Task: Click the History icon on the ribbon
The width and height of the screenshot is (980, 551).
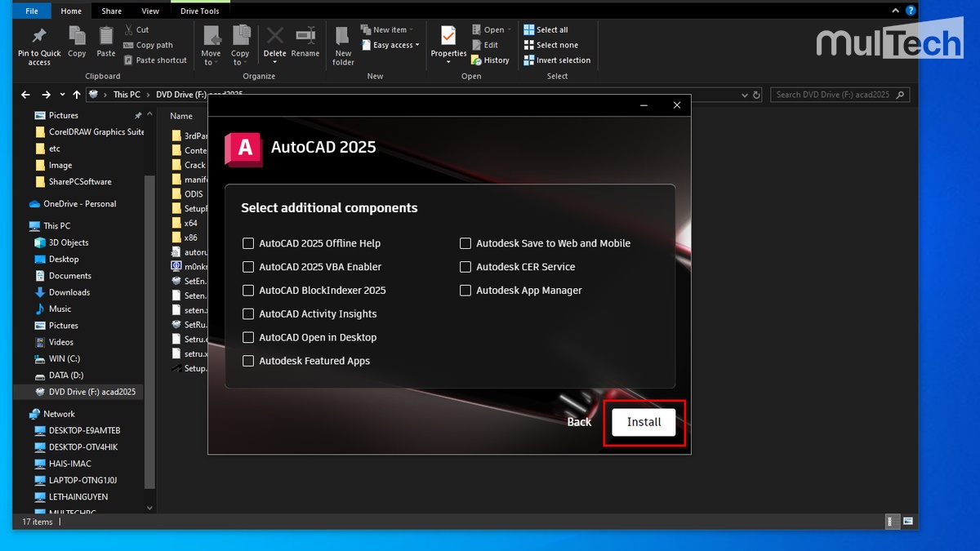Action: (x=491, y=60)
